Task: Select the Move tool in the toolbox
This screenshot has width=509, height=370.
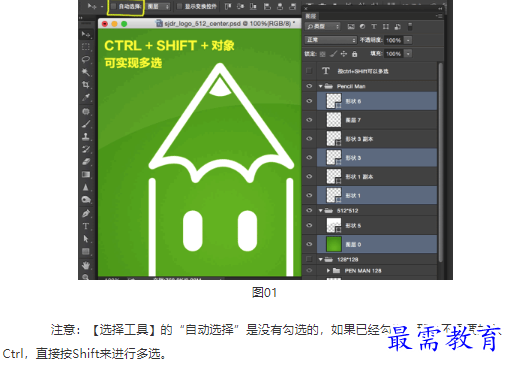Action: pyautogui.click(x=86, y=34)
